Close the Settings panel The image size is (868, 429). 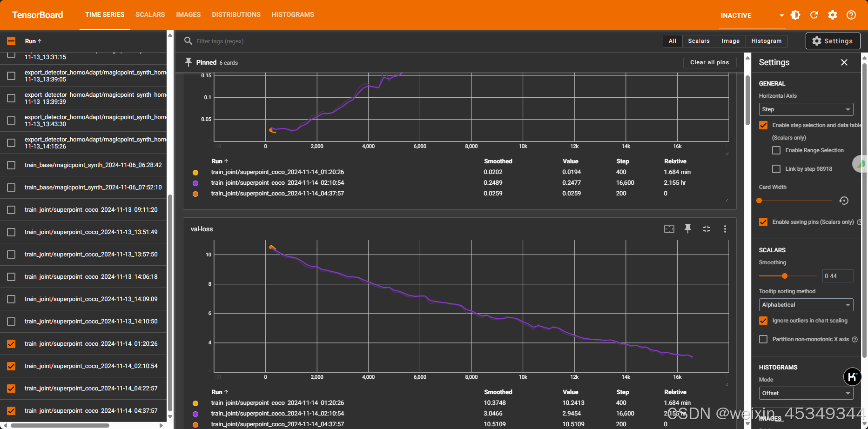844,62
